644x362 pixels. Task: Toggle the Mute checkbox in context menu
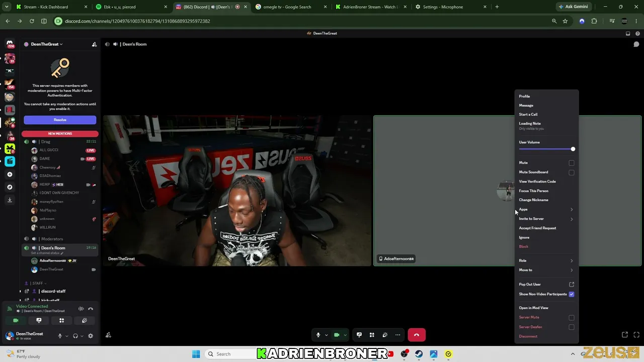pyautogui.click(x=572, y=163)
